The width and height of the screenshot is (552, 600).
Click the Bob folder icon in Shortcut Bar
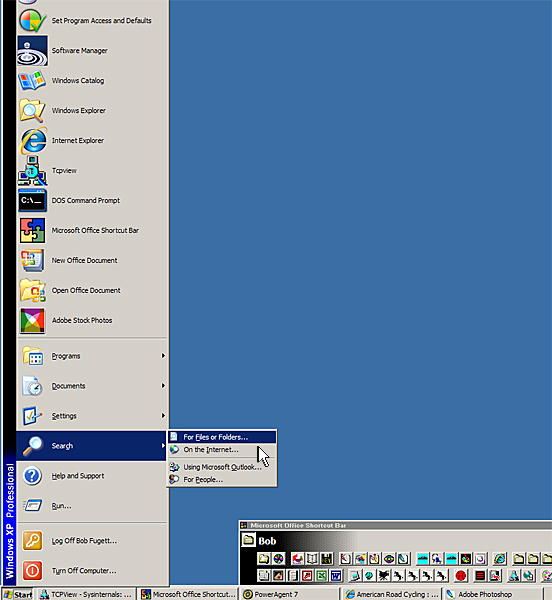coord(249,540)
